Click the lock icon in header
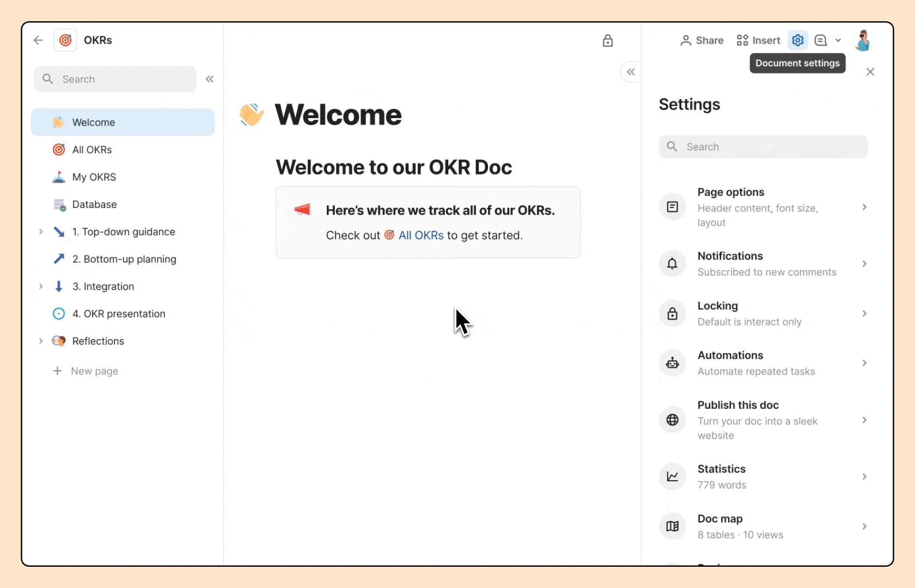This screenshot has height=588, width=915. 608,40
